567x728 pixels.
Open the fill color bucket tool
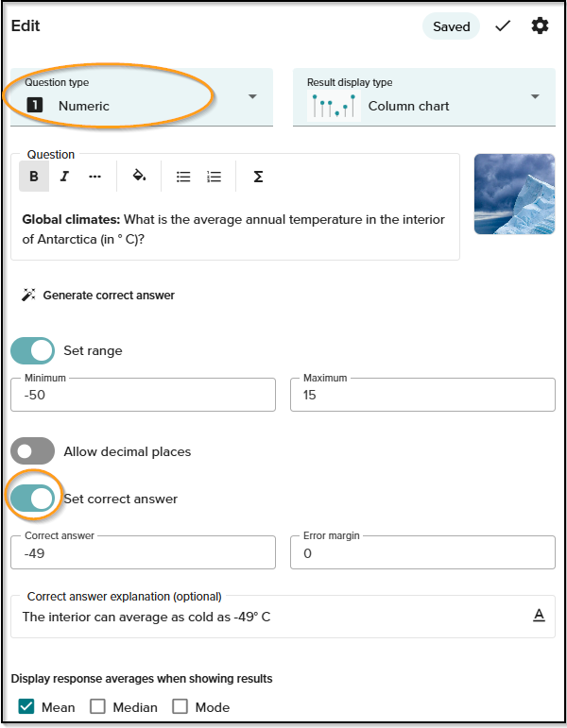[139, 176]
